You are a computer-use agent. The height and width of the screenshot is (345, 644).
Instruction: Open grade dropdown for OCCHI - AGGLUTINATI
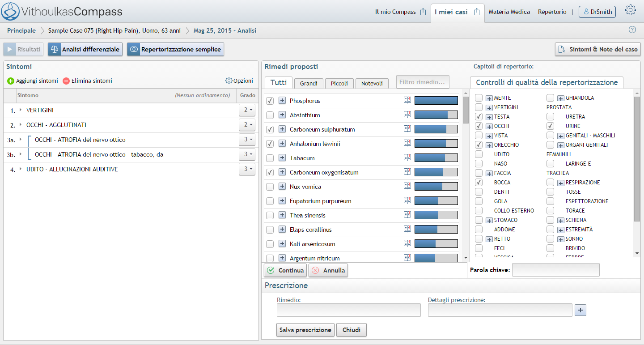pos(247,125)
